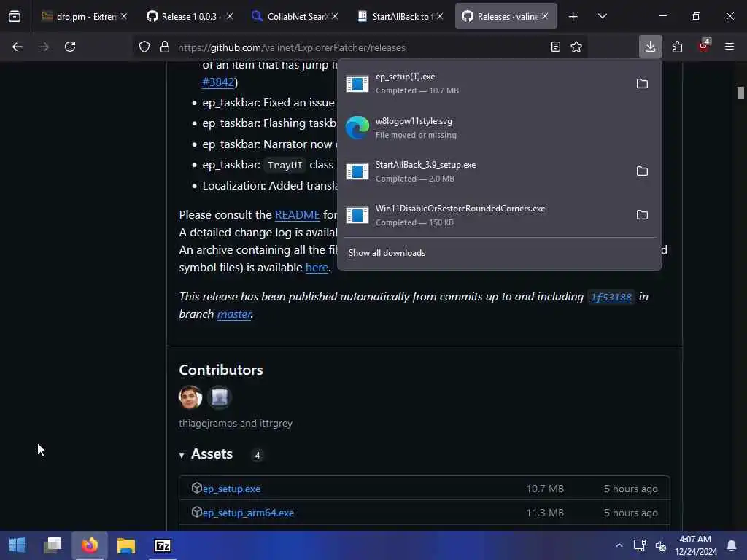The width and height of the screenshot is (747, 560).
Task: Click the page vertical scrollbar thumb
Action: click(740, 93)
